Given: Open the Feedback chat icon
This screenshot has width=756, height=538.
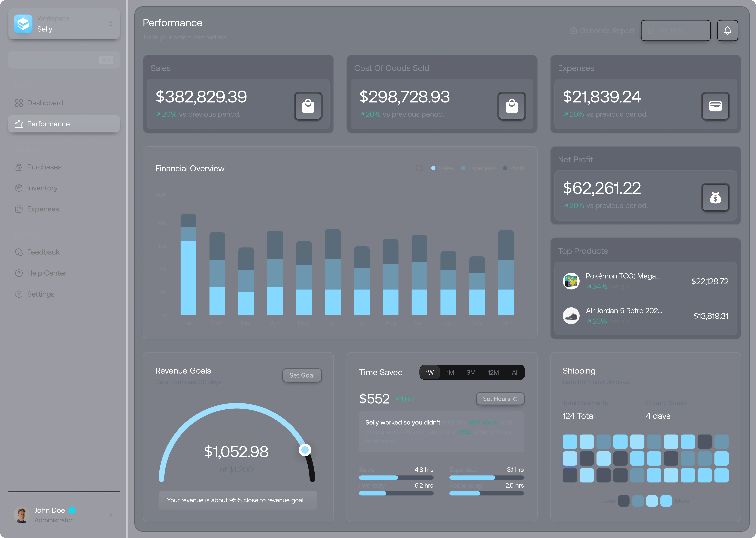Looking at the screenshot, I should pyautogui.click(x=19, y=252).
